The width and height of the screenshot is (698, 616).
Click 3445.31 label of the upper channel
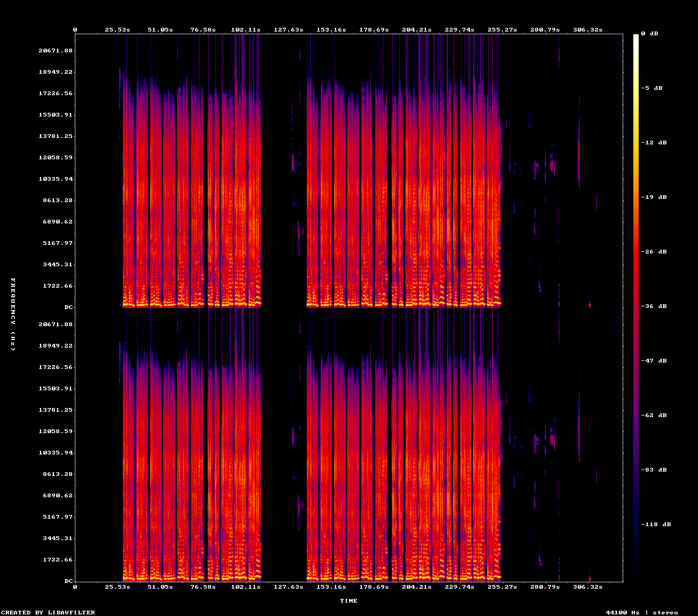pyautogui.click(x=58, y=265)
